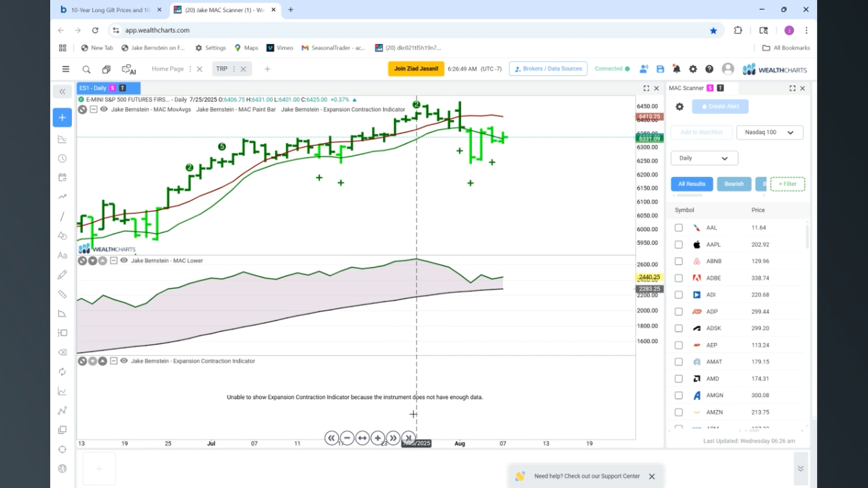Click the blue add plus button
This screenshot has width=868, height=488.
[62, 117]
